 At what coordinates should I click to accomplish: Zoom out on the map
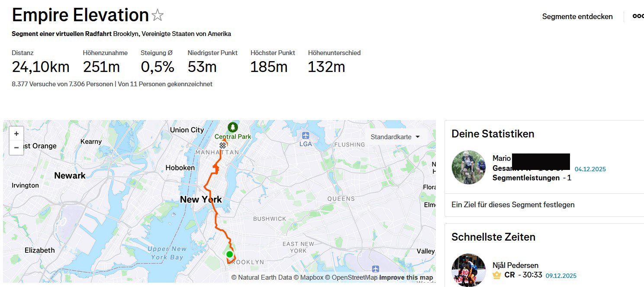click(16, 147)
